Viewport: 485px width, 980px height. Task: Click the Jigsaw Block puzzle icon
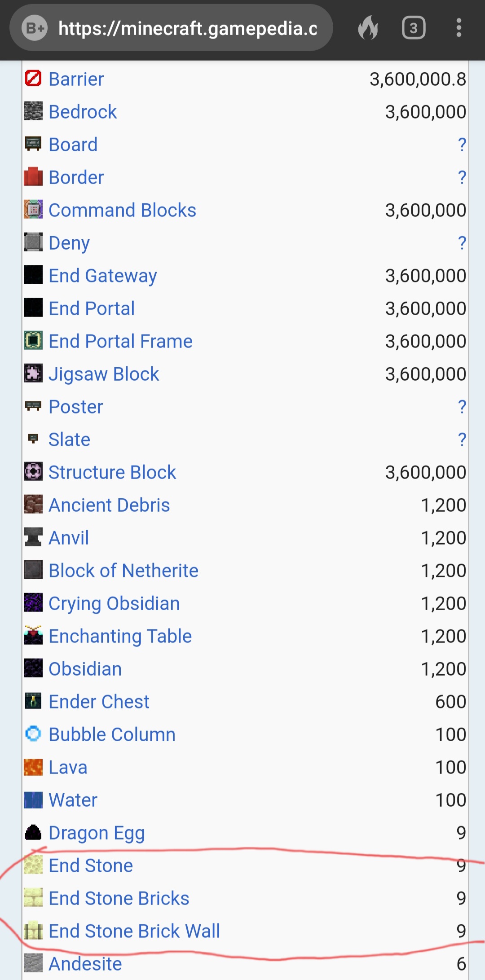click(x=33, y=374)
